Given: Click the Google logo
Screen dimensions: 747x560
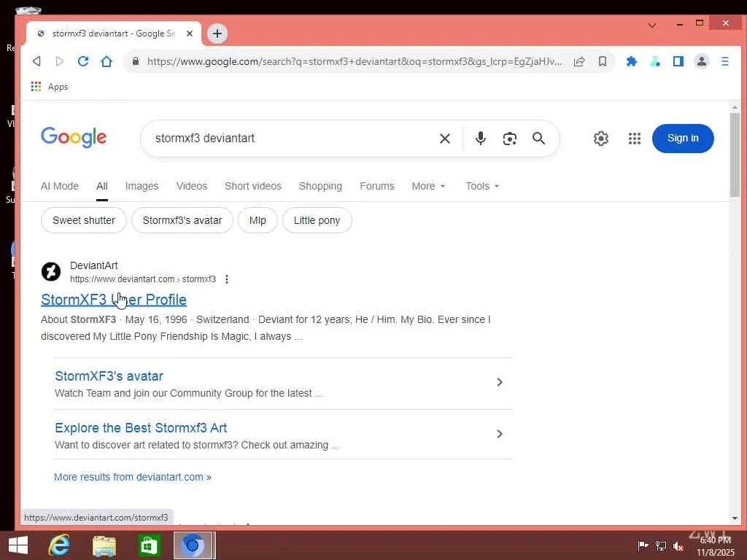Looking at the screenshot, I should (x=74, y=138).
